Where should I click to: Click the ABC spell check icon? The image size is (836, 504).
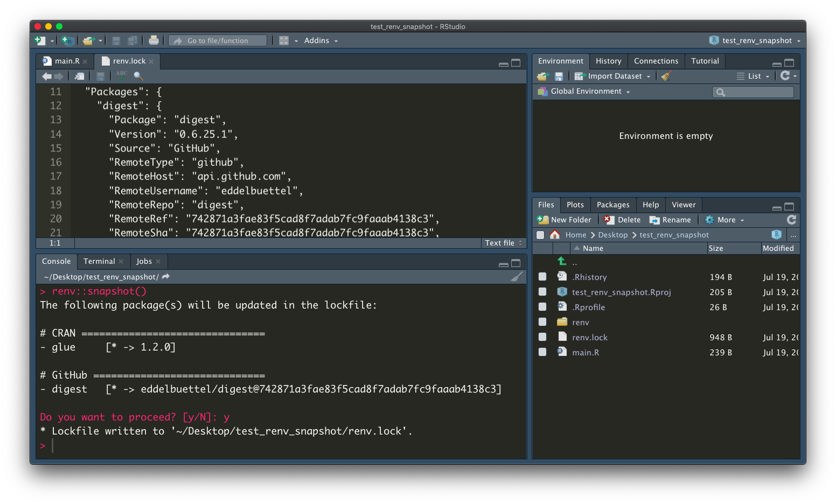coord(122,75)
